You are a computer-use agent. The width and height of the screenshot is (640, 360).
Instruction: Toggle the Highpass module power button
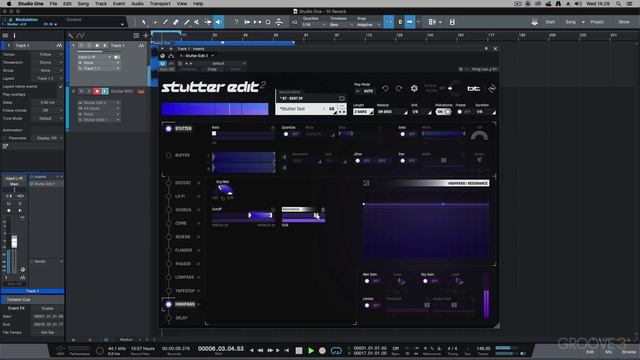168,304
